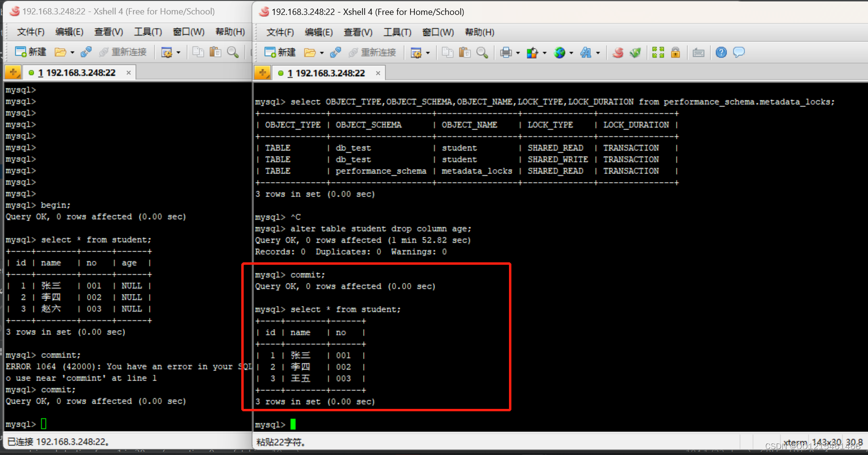Select the 192.168.3.248:22 tab in left window
This screenshot has width=868, height=455.
click(x=78, y=73)
